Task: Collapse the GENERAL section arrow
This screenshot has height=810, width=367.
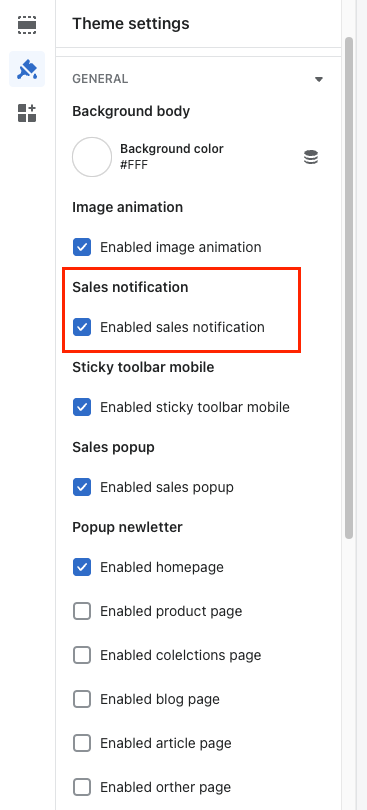Action: click(319, 79)
